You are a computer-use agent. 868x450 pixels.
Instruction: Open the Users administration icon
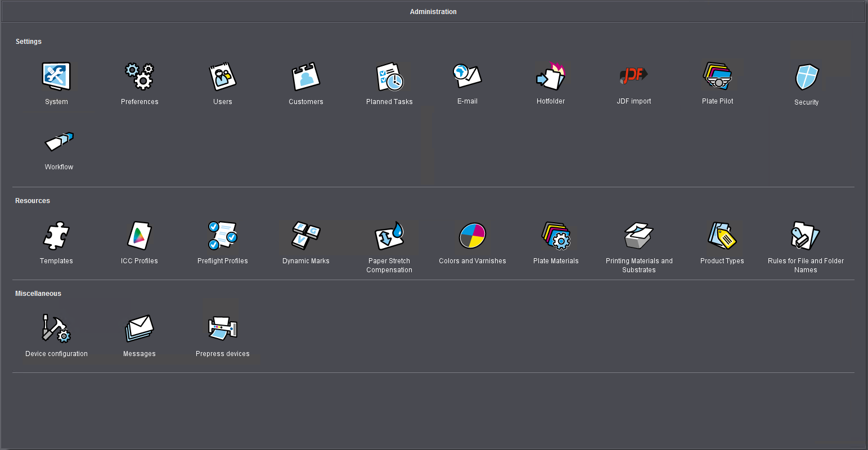[x=223, y=77]
